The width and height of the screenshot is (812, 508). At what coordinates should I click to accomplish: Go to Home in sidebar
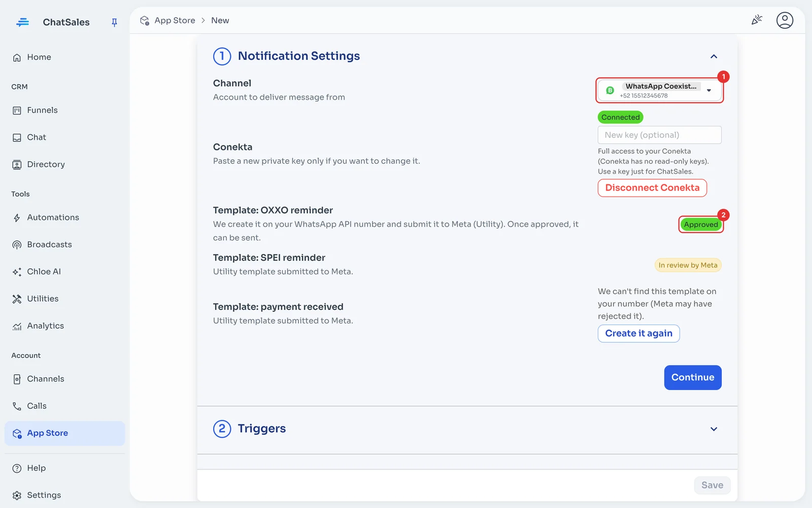coord(65,57)
